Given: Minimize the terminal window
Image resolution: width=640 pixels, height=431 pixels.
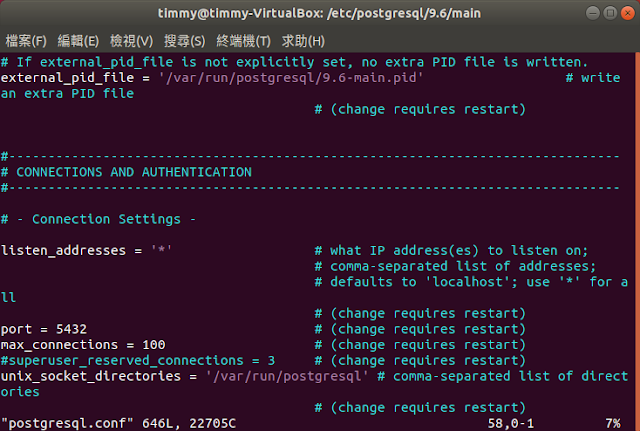Looking at the screenshot, I should [x=593, y=13].
